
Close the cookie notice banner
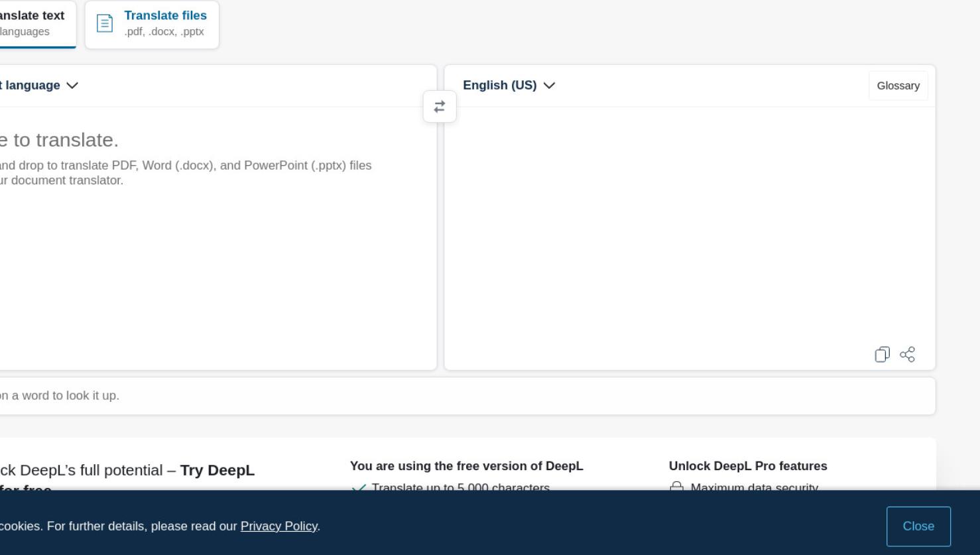918,526
